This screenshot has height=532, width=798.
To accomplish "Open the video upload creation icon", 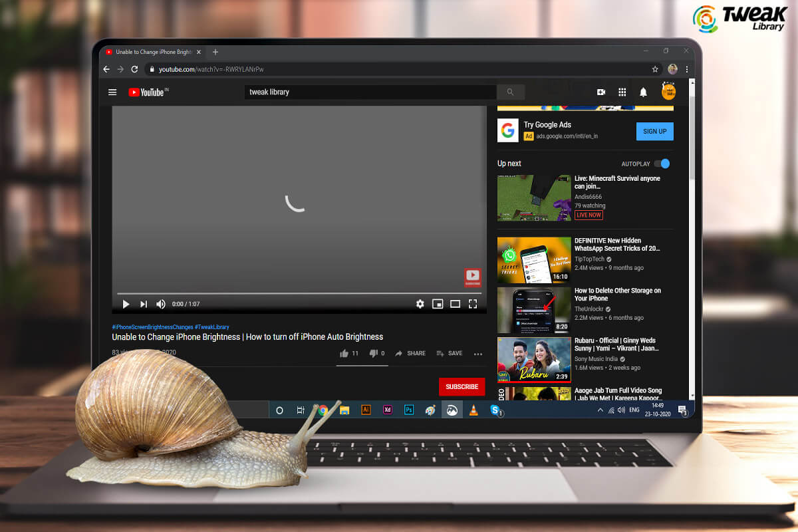I will click(x=601, y=92).
